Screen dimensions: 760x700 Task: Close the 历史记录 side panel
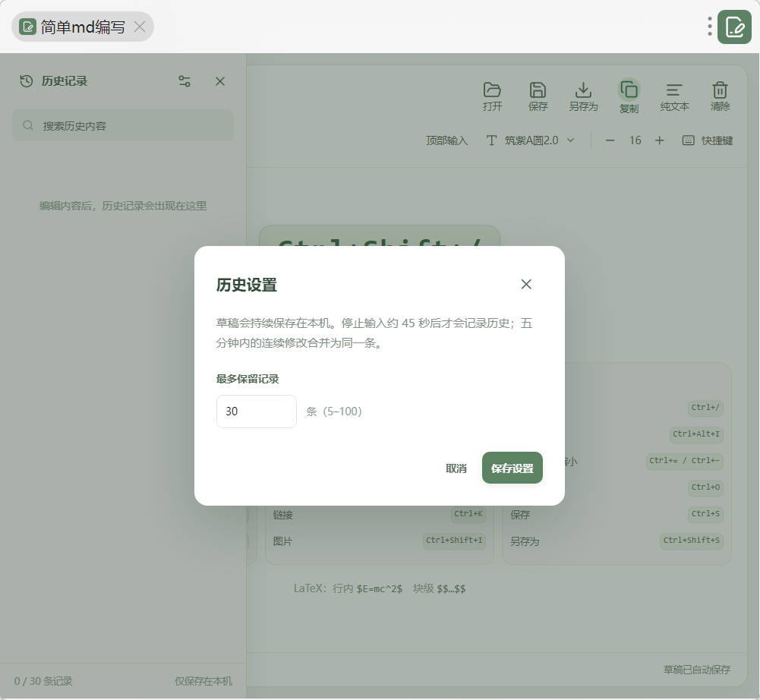point(220,81)
